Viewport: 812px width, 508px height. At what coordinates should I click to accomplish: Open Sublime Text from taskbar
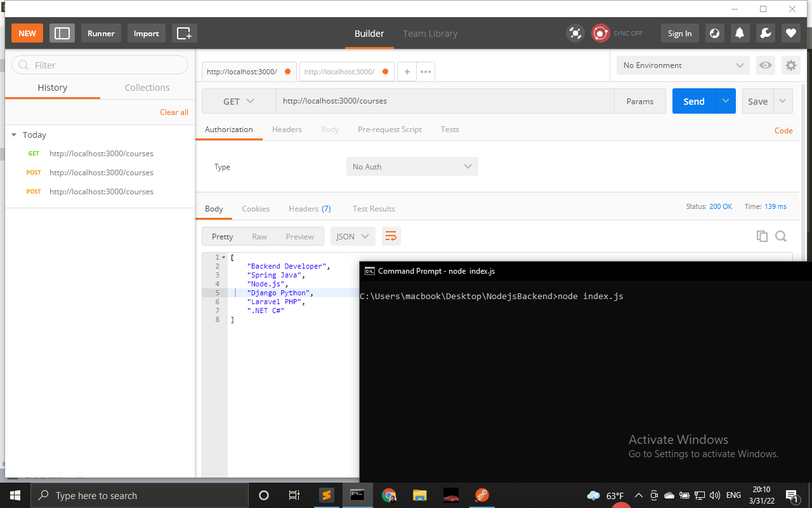tap(327, 495)
